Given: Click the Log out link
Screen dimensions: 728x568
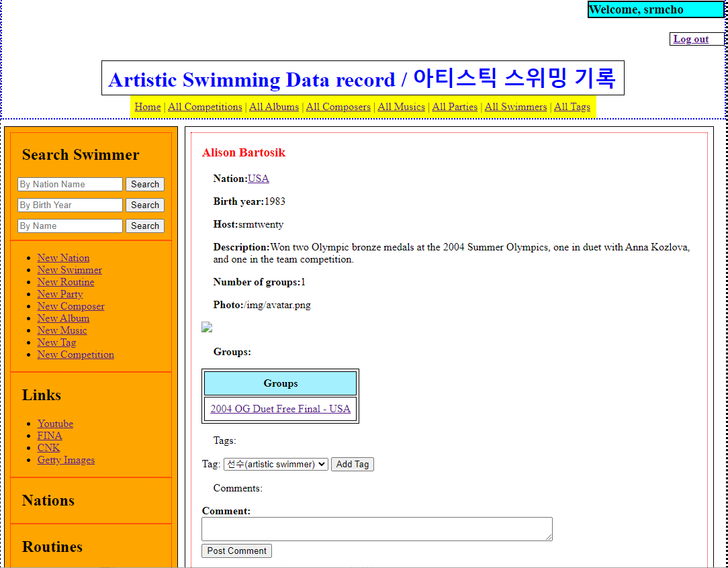Looking at the screenshot, I should pos(691,39).
